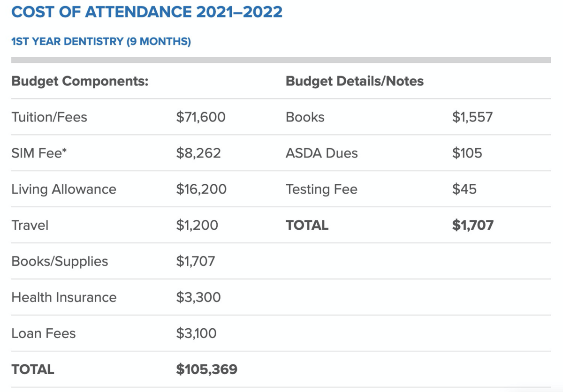Click the Loan Fees row label
563x392 pixels.
[x=44, y=333]
